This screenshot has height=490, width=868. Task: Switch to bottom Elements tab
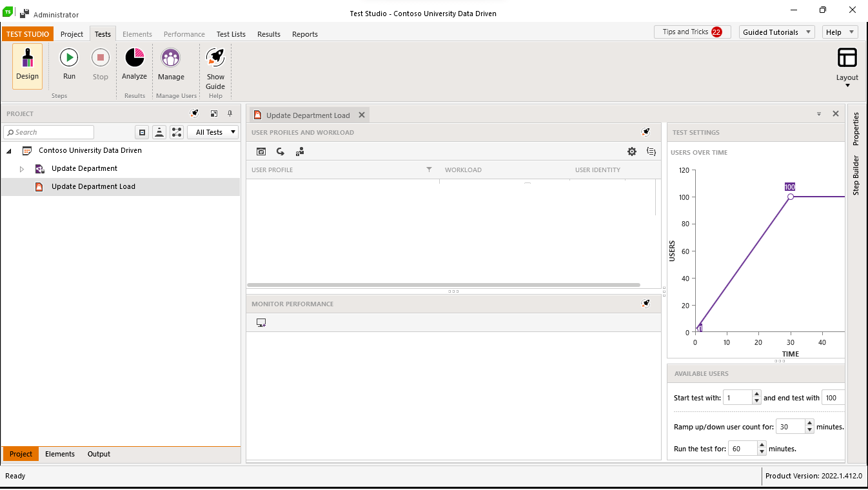(60, 454)
